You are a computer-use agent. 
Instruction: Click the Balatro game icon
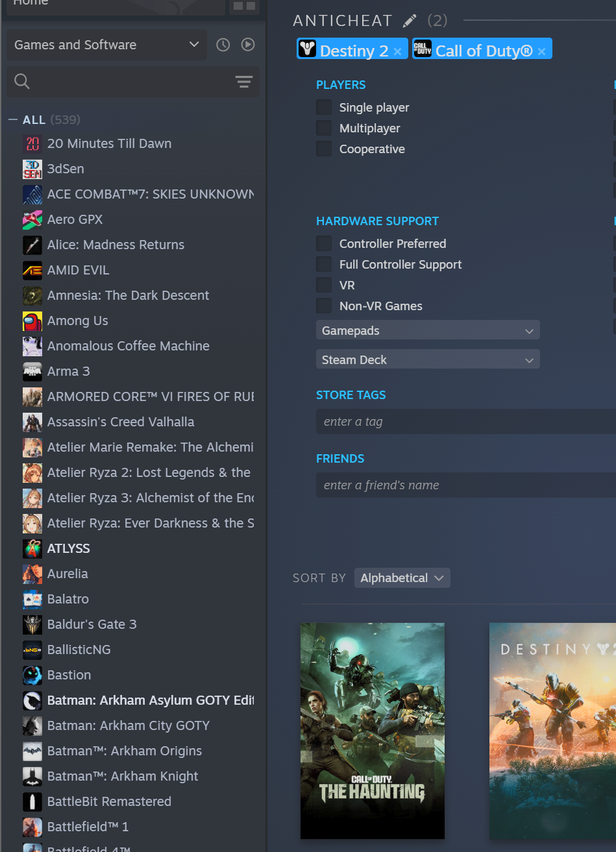pos(32,599)
